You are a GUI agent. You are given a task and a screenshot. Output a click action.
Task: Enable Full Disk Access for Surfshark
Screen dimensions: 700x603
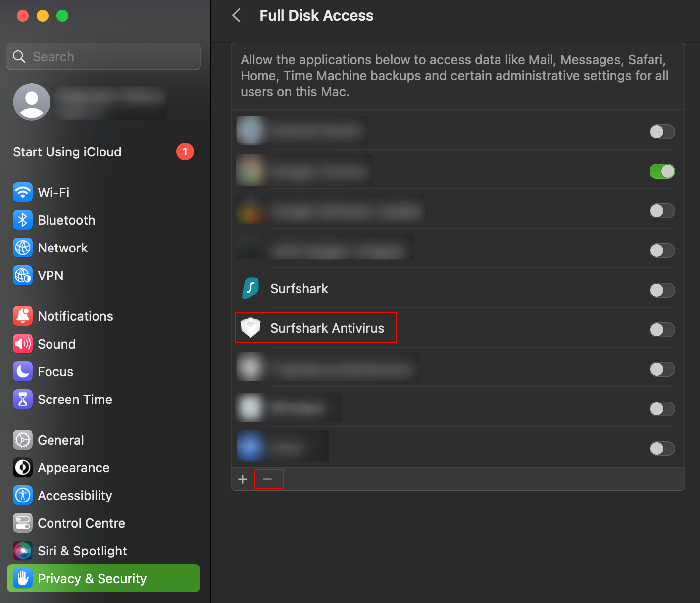tap(662, 290)
